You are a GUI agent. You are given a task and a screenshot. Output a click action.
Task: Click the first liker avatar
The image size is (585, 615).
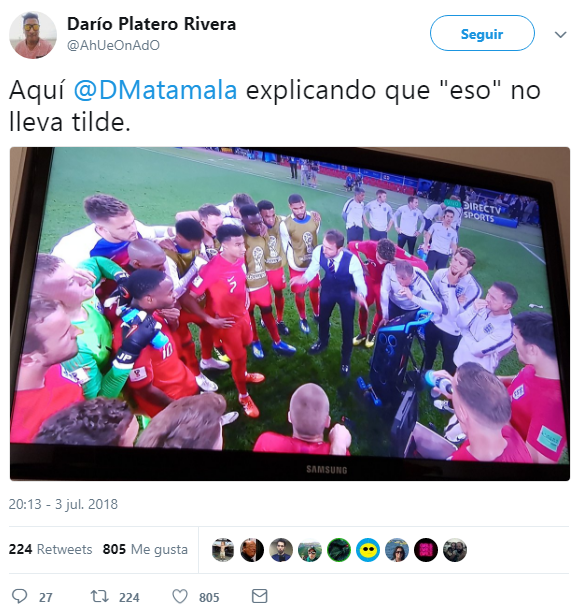pyautogui.click(x=223, y=550)
